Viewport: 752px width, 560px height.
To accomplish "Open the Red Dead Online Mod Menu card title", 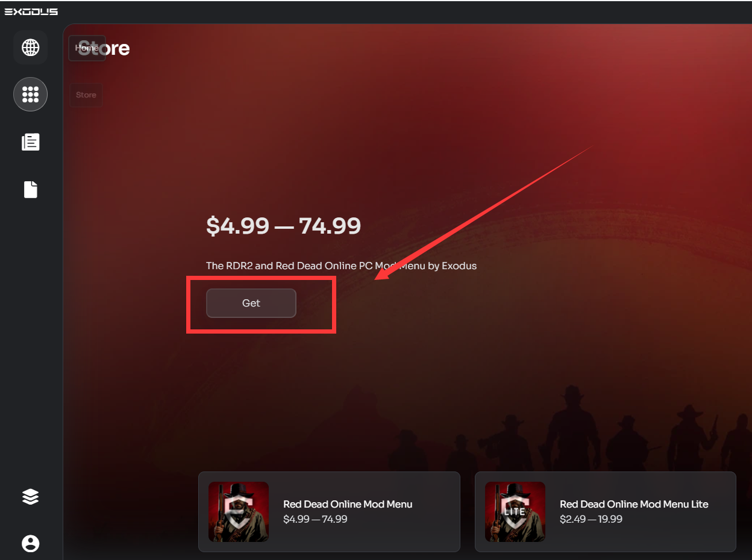I will [x=348, y=504].
